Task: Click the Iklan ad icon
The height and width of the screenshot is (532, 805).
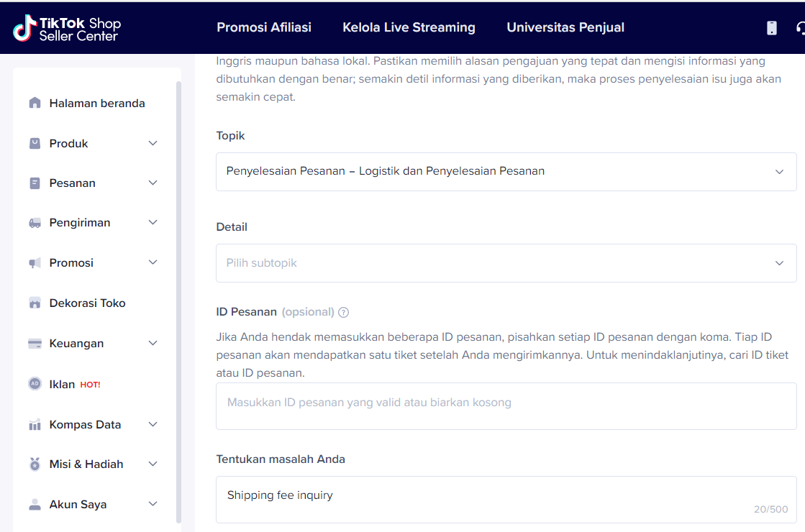Action: (x=35, y=384)
